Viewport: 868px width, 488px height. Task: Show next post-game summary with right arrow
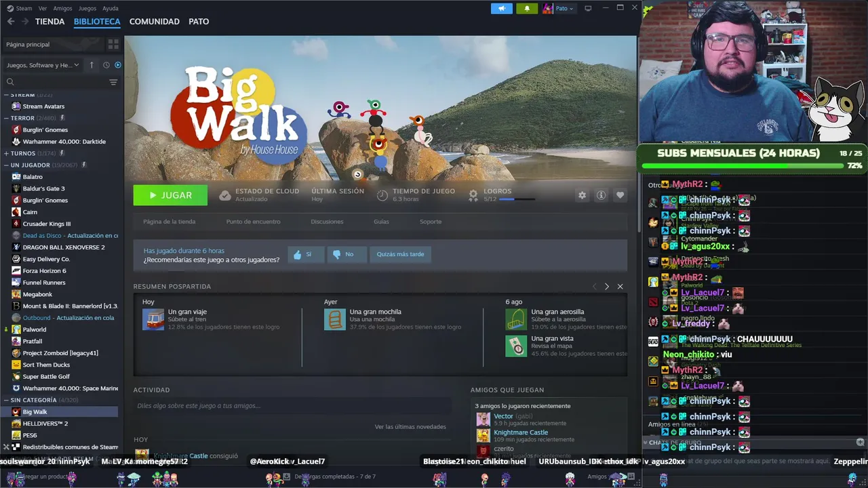coord(607,287)
